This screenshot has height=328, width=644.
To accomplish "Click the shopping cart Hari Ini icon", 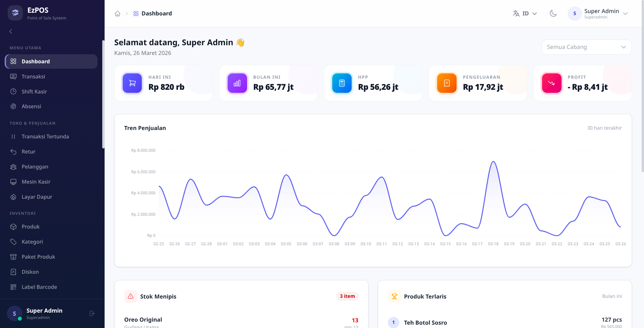I will point(132,83).
